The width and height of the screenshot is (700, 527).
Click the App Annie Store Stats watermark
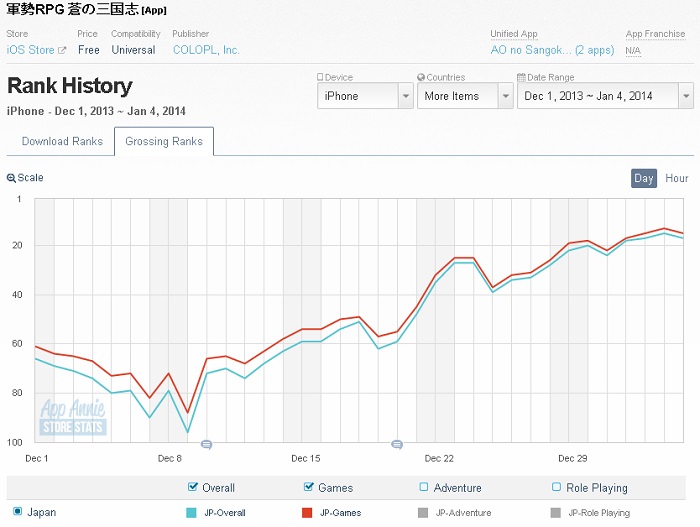coord(72,418)
